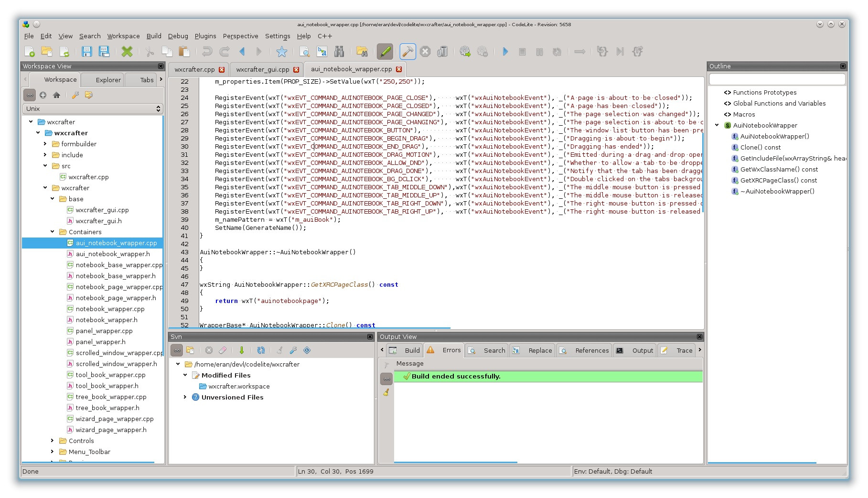The height and width of the screenshot is (498, 868).
Task: Clean the project with trash icon
Action: [x=442, y=52]
